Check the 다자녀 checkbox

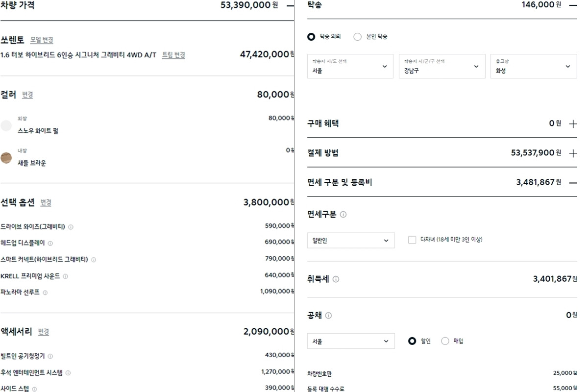click(x=412, y=240)
